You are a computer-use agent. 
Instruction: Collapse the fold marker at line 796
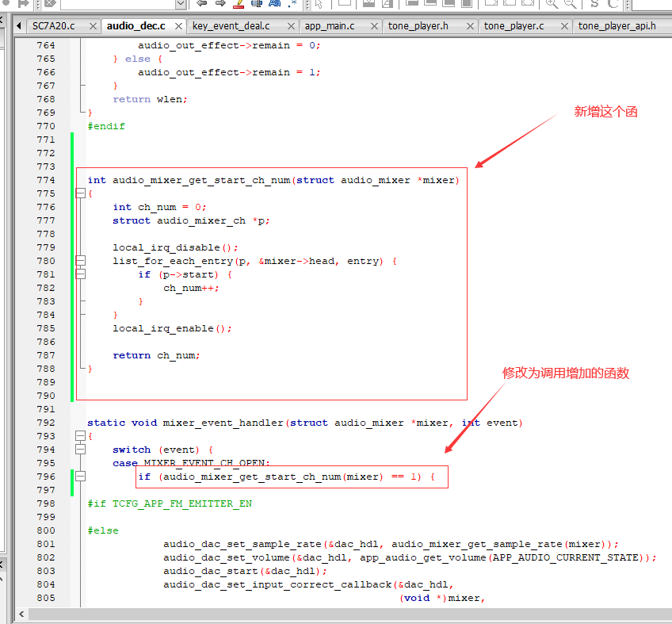[81, 477]
